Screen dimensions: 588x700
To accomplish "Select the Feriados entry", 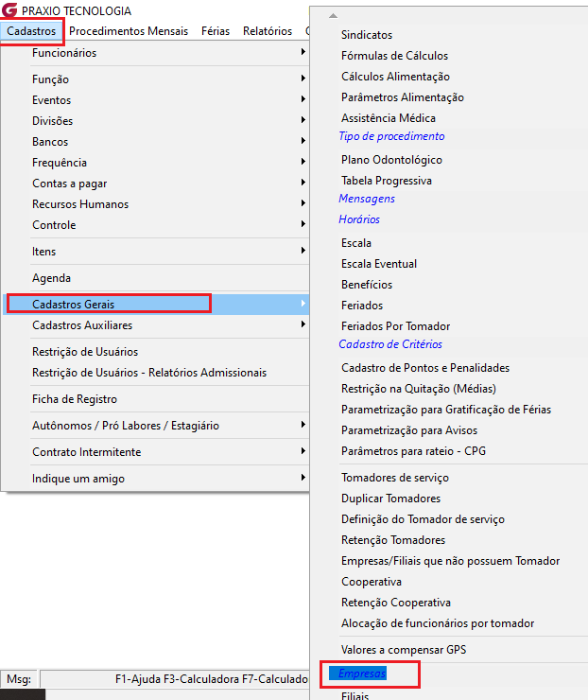I will coord(362,306).
